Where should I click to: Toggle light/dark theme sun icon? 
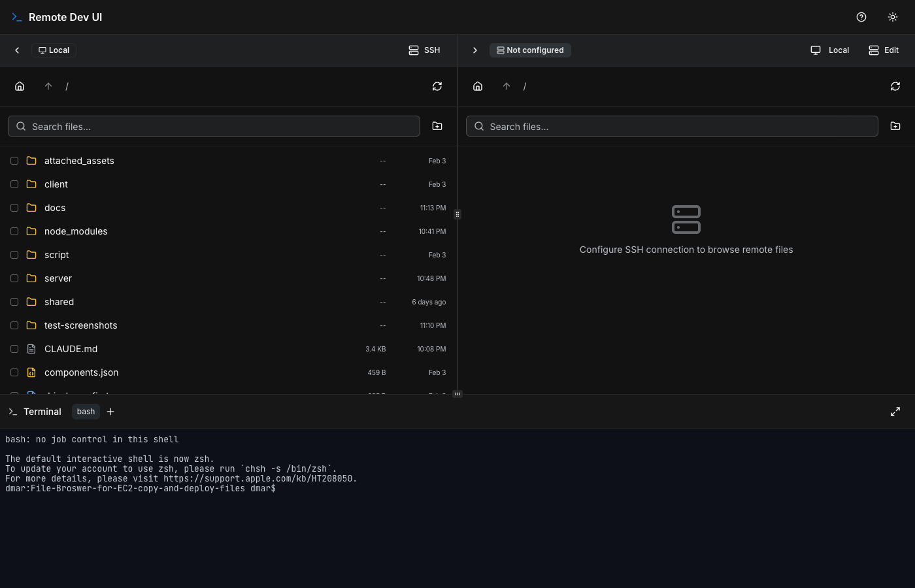point(893,17)
